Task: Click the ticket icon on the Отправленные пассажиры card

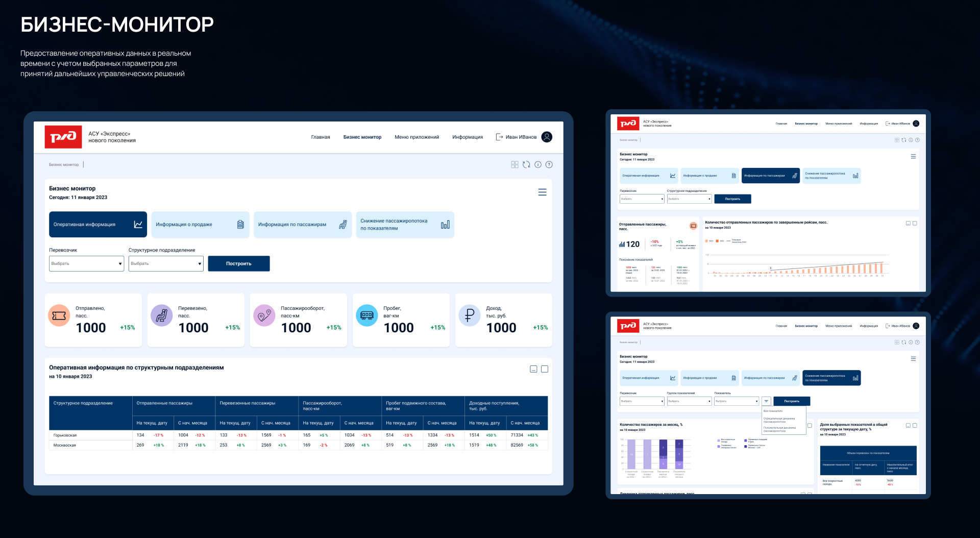Action: coord(693,226)
